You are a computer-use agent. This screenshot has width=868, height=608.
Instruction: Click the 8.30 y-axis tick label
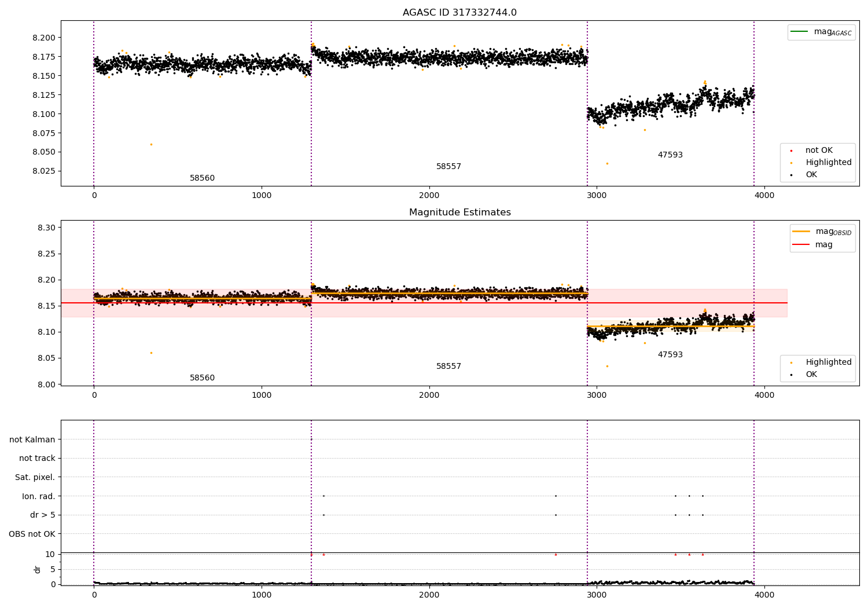pos(46,228)
